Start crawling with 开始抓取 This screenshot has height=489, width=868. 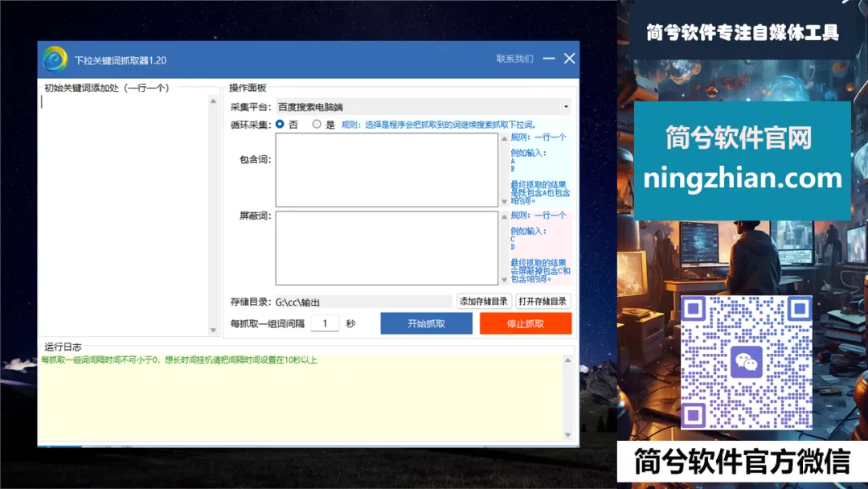coord(426,323)
